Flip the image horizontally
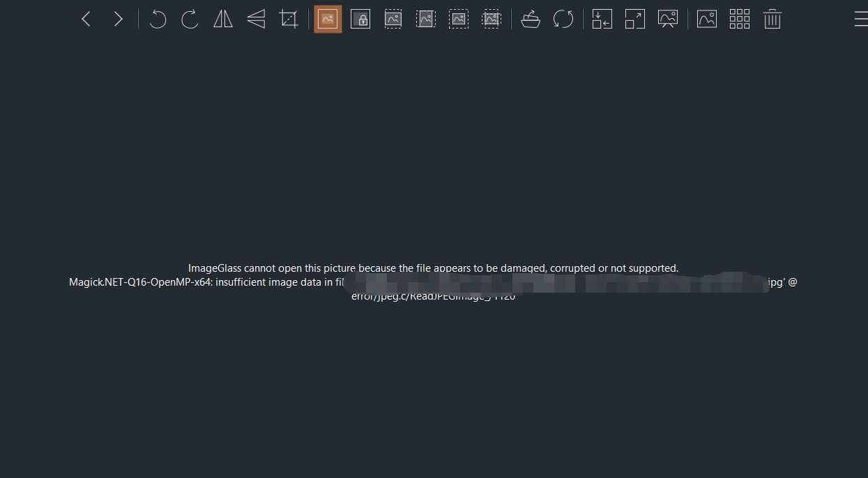868x478 pixels. [222, 19]
